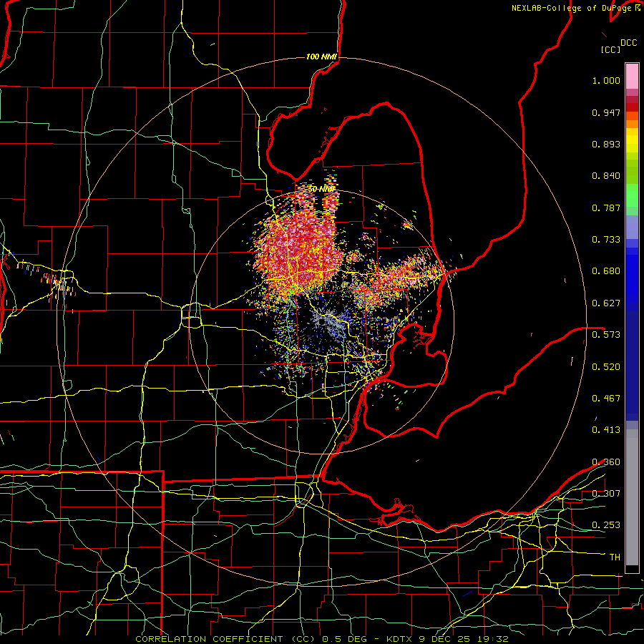Click the 0.467 scale value
The width and height of the screenshot is (644, 644).
coord(606,399)
